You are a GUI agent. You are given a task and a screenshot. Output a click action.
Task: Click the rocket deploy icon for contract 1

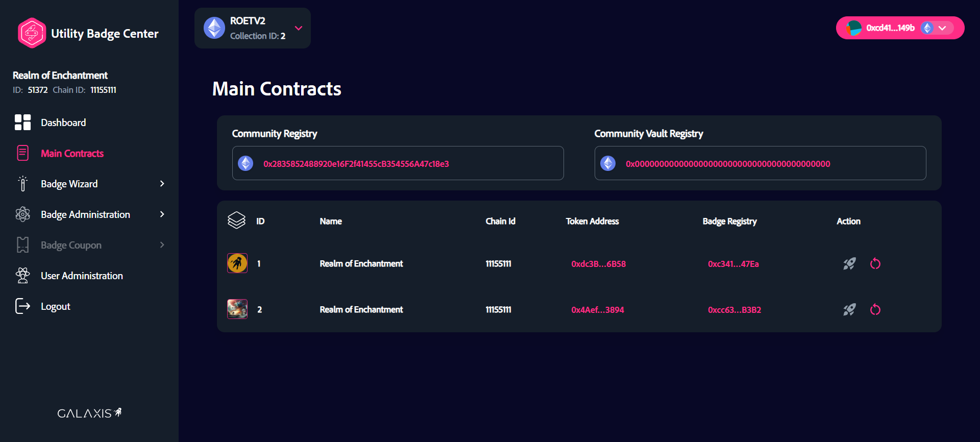coord(849,264)
